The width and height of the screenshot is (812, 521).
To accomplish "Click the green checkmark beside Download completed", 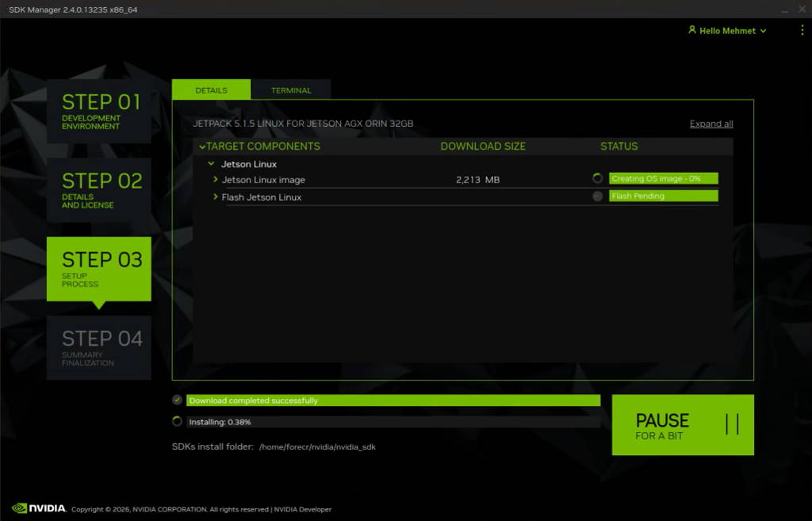I will click(176, 399).
